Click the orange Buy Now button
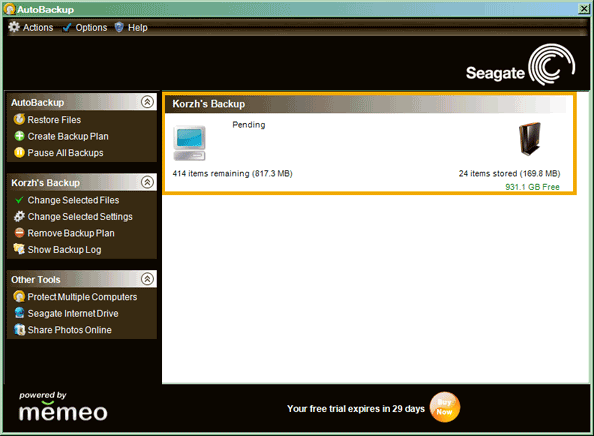The height and width of the screenshot is (436, 594). point(445,407)
